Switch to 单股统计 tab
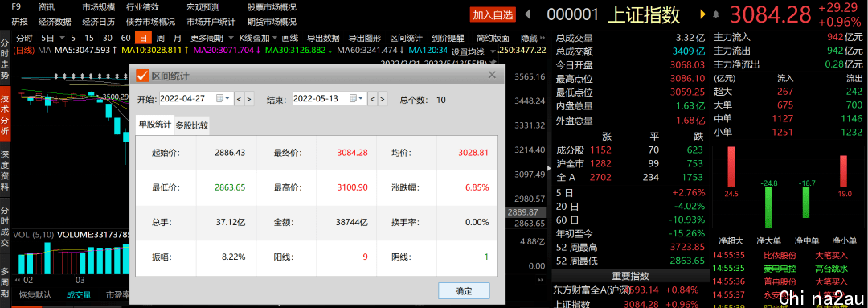This screenshot has width=868, height=308. [154, 125]
